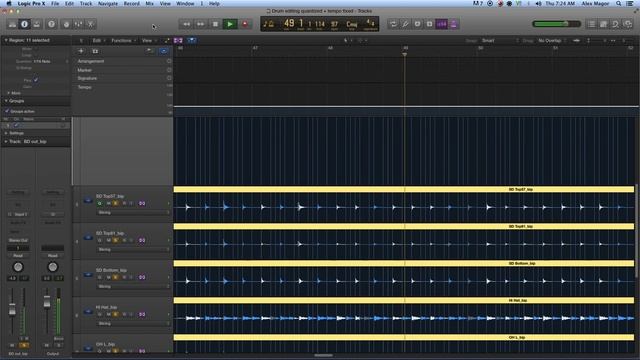Viewport: 640px width, 360px height.
Task: Open Hi Hat_bip Slicing flex mode dropdown
Action: pos(133,324)
